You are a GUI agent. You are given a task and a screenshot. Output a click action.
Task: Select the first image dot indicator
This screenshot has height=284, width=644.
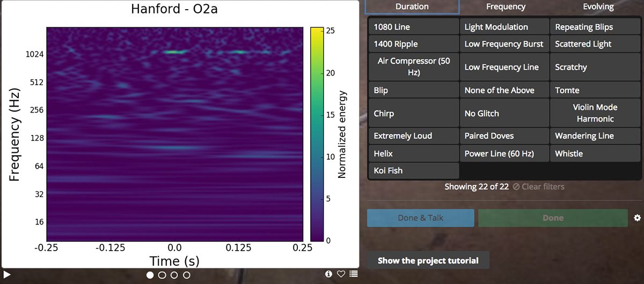pos(150,275)
